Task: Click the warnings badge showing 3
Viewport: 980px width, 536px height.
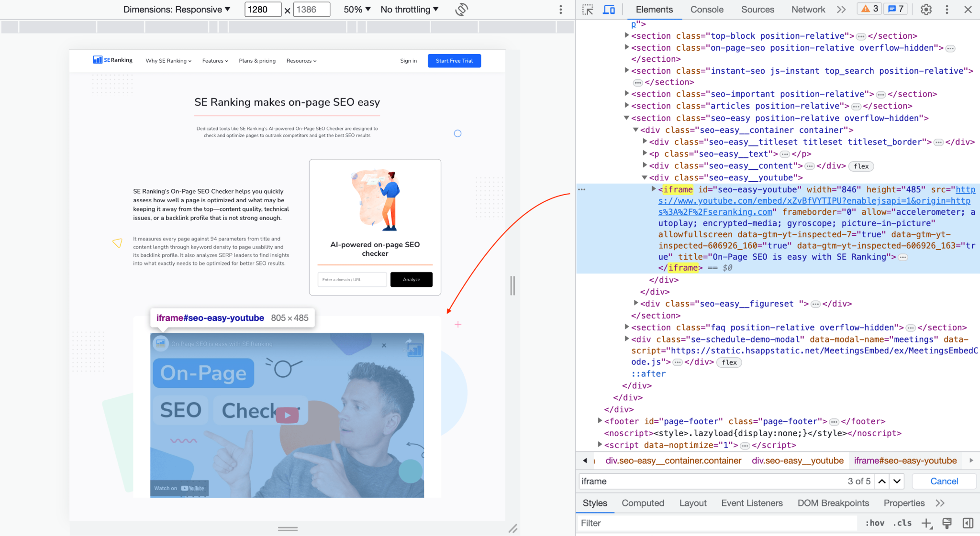Action: pyautogui.click(x=869, y=9)
